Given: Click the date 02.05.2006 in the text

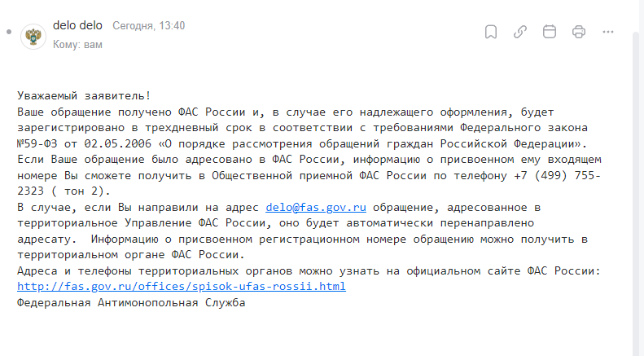Looking at the screenshot, I should [118, 144].
